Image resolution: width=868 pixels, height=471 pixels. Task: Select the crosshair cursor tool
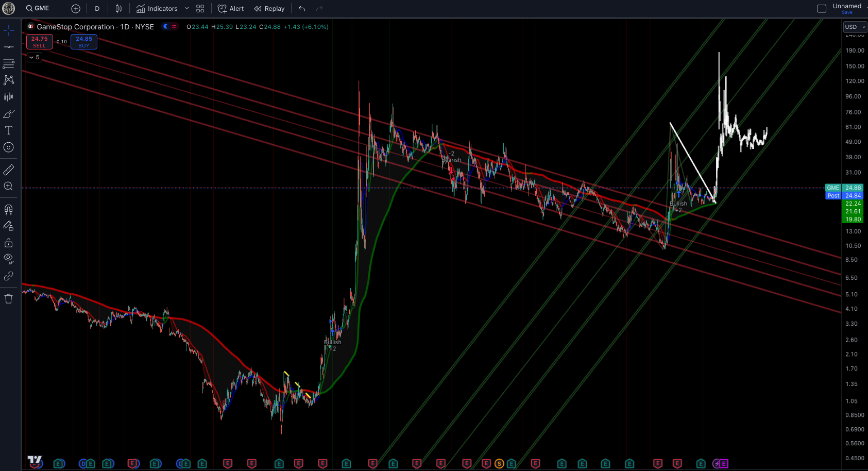tap(9, 30)
